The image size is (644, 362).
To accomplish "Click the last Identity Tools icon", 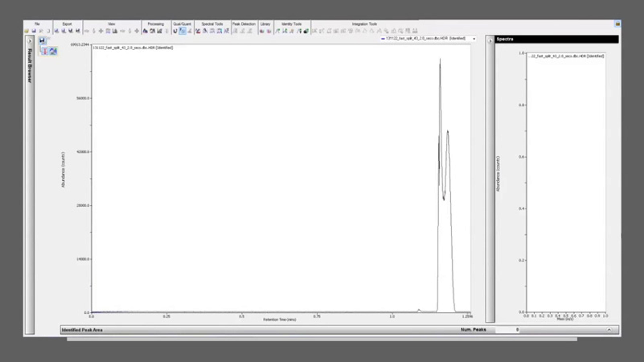I will 306,31.
